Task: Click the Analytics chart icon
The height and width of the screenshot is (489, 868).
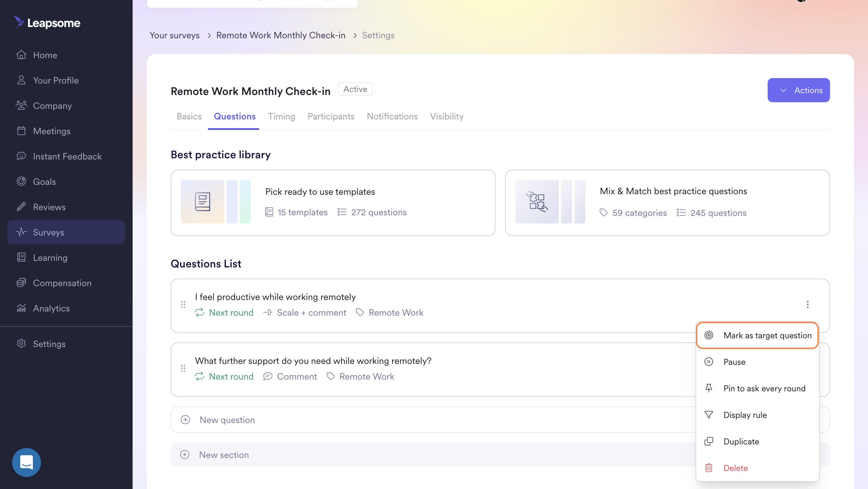Action: coord(21,308)
